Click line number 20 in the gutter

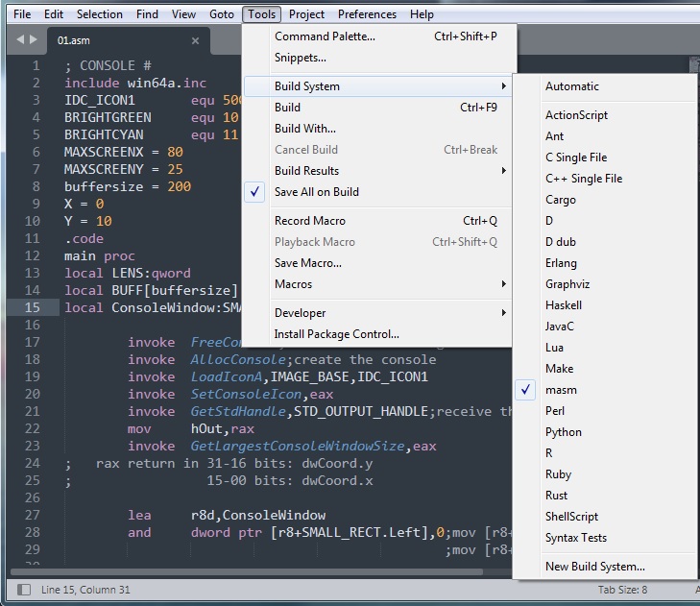click(x=32, y=394)
